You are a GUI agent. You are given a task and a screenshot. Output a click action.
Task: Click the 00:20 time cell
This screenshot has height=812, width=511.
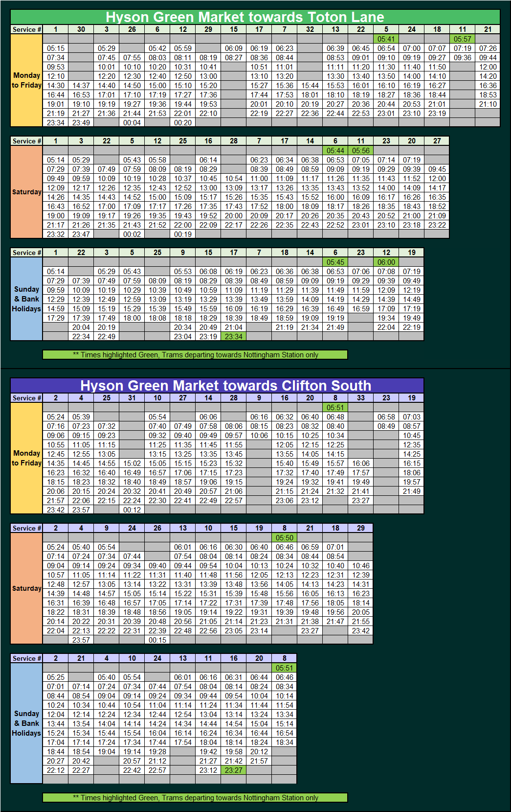tap(183, 122)
